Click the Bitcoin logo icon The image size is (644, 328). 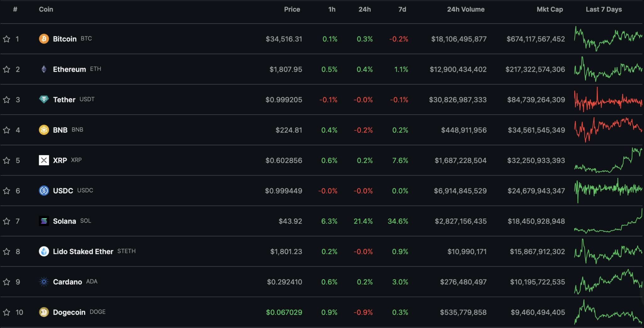[44, 39]
